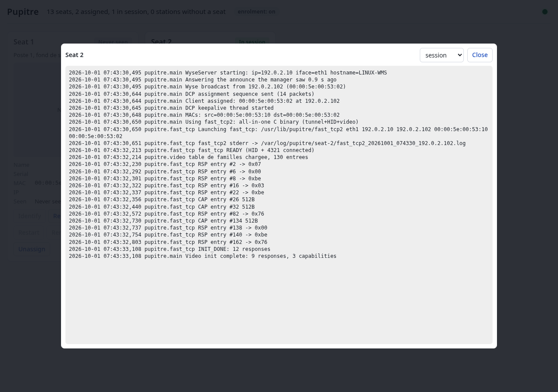Click the WyseServer starting log line
This screenshot has width=558, height=392.
coord(228,73)
